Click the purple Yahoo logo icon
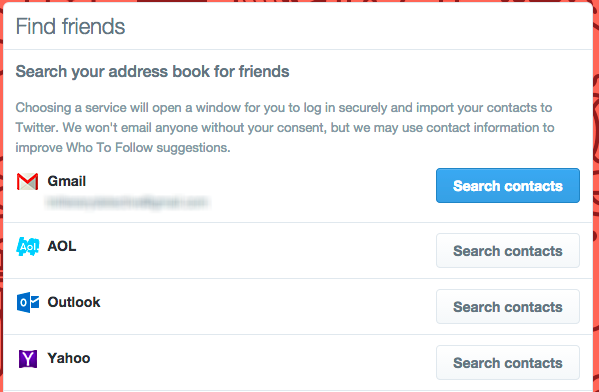Screen dimensions: 599x392 pos(28,359)
